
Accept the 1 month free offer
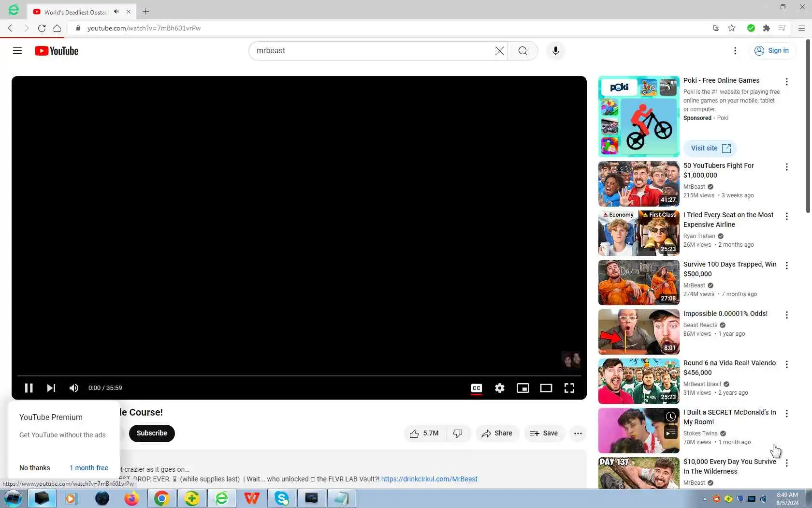pos(89,468)
